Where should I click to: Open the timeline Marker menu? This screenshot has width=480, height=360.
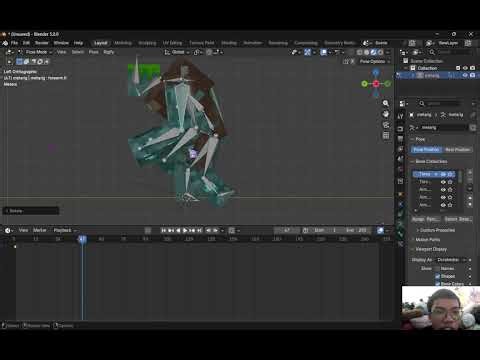point(39,230)
